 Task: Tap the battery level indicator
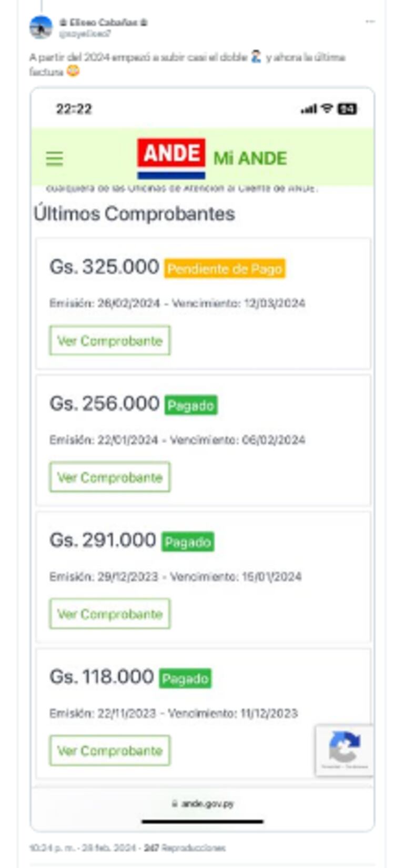pos(347,109)
